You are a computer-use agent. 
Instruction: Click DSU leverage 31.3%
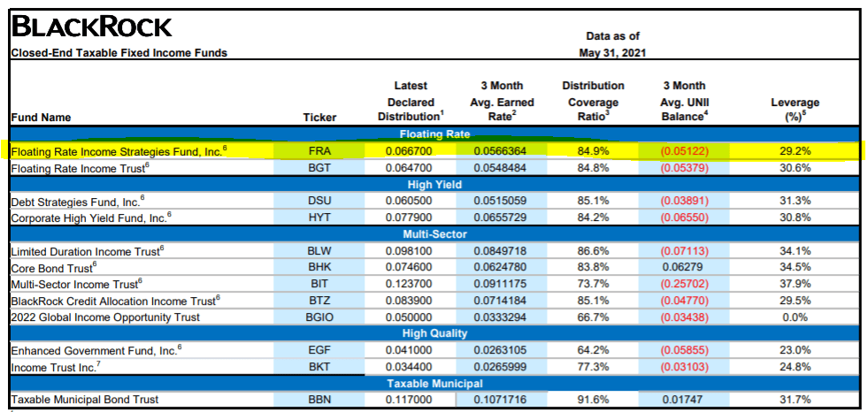795,202
